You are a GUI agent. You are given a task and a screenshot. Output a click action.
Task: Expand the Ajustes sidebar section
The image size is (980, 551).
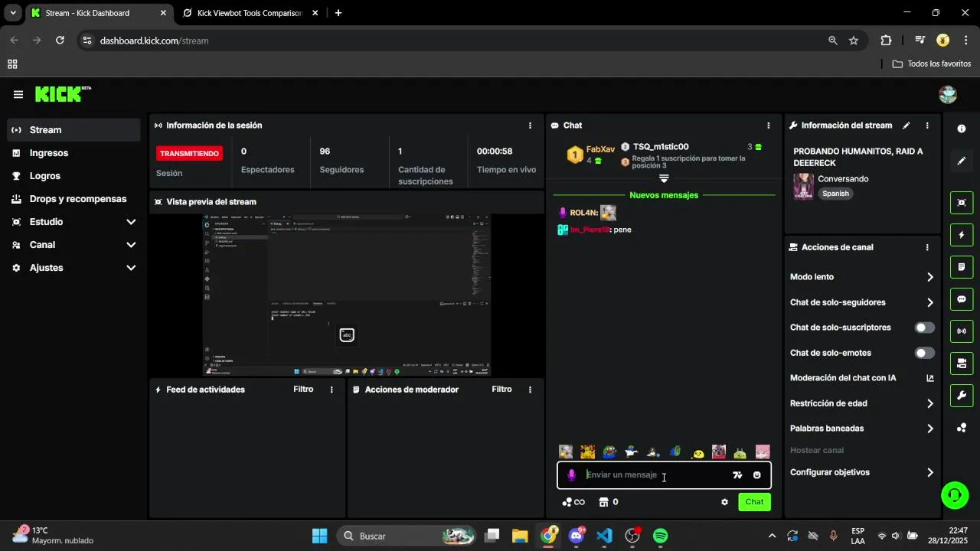[x=73, y=268]
